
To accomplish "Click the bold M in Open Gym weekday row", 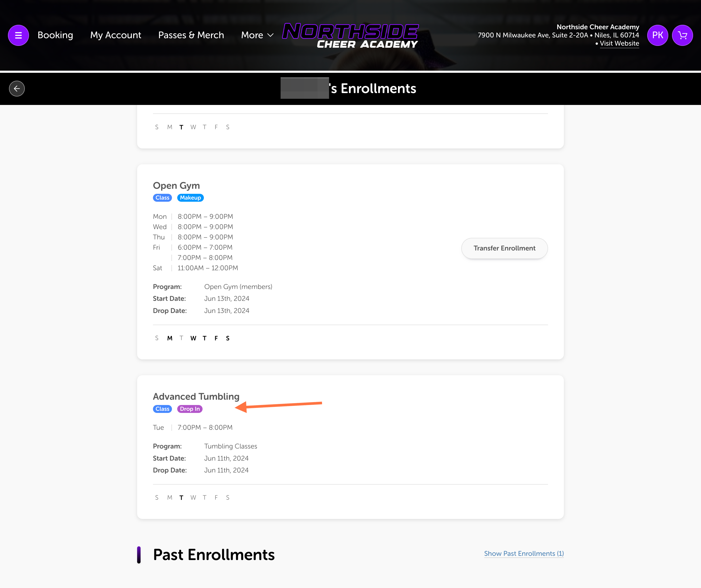I will point(170,338).
